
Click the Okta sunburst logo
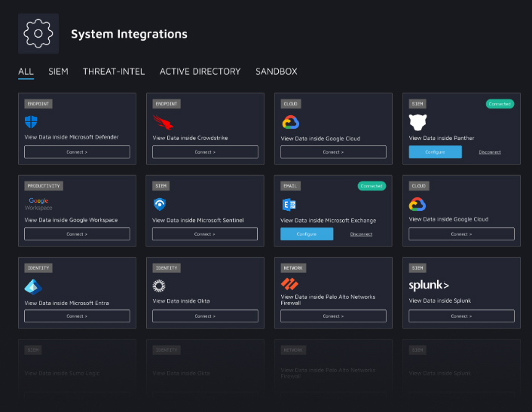coord(159,286)
